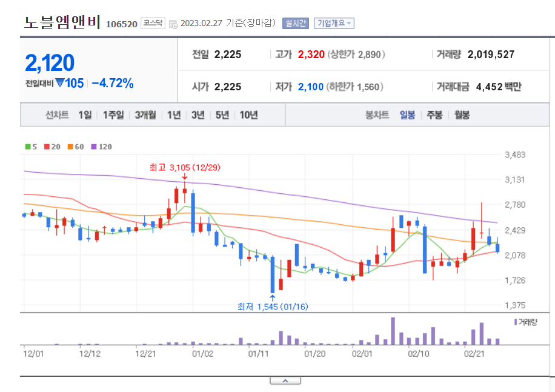Viewport: 555px width, 392px height.
Task: Click the stock name 노블엠앤비
Action: pyautogui.click(x=62, y=22)
